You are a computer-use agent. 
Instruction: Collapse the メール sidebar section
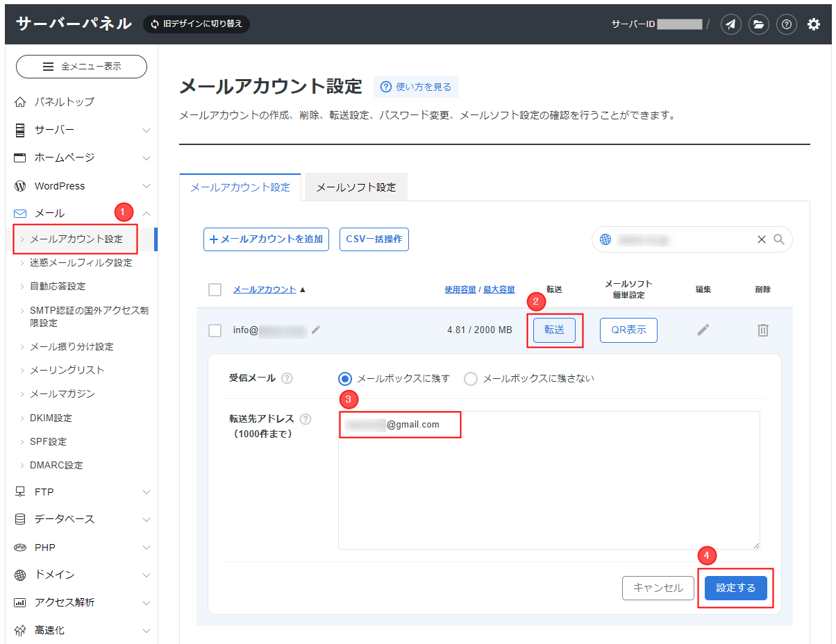(x=81, y=213)
